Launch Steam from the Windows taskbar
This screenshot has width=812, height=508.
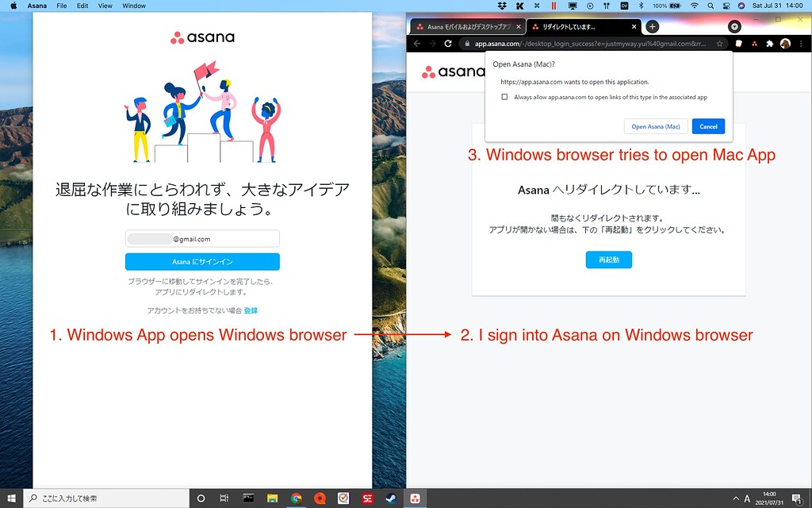pyautogui.click(x=391, y=498)
